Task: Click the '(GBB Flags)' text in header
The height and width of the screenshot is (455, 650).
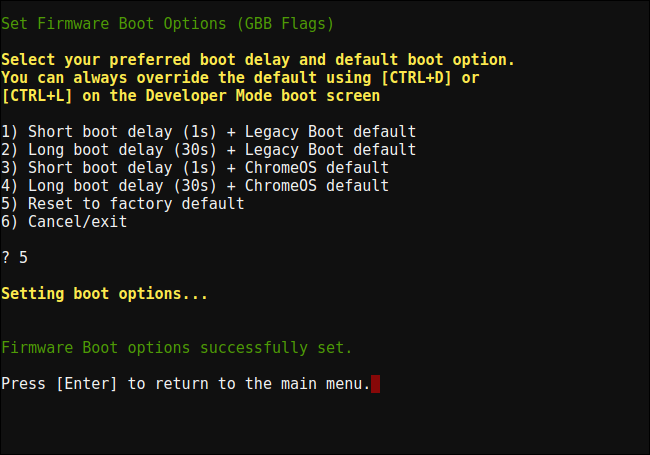Action: click(285, 24)
